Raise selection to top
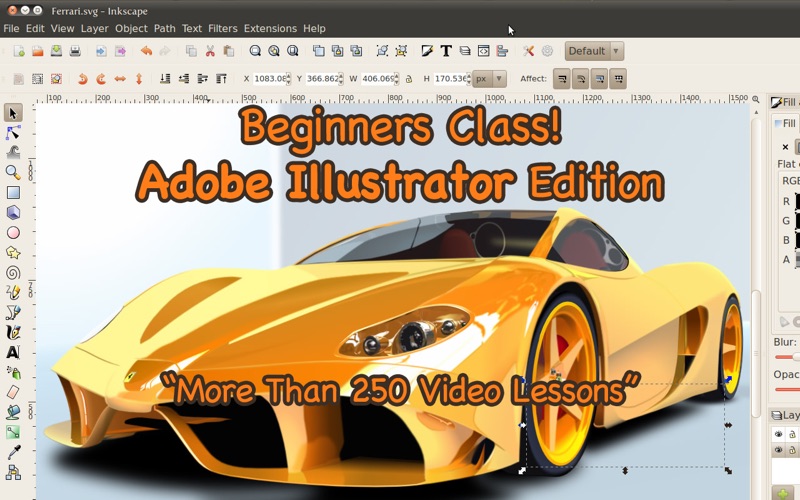Screen dimensions: 800x500 tap(221, 79)
